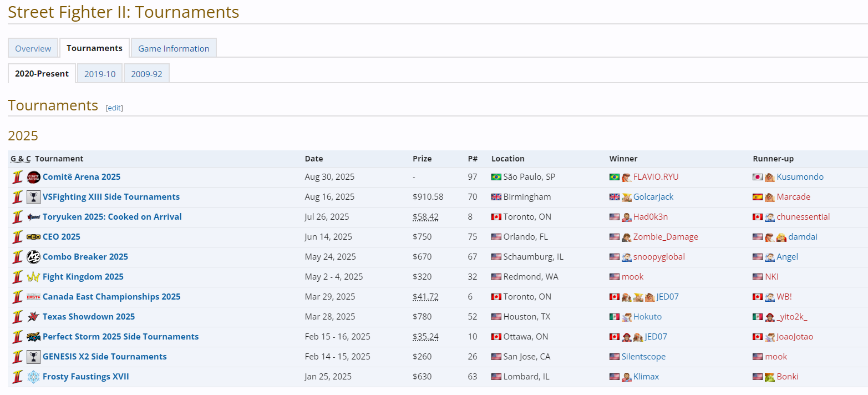Click the underlined $35.24 prize value

(425, 337)
